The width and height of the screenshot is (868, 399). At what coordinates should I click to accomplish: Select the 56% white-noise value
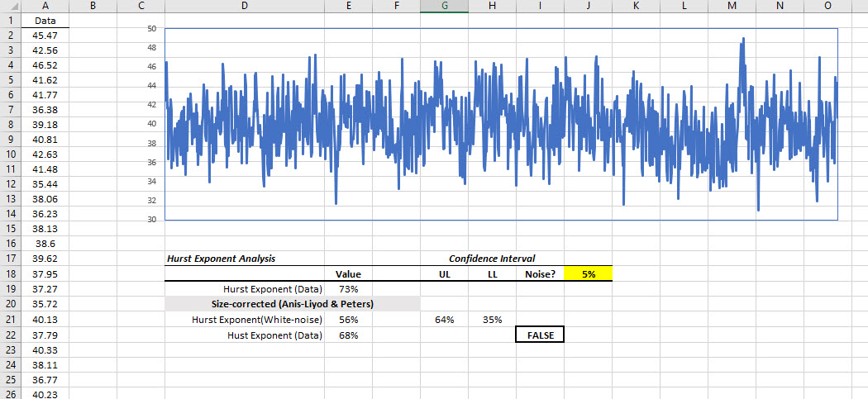(348, 320)
